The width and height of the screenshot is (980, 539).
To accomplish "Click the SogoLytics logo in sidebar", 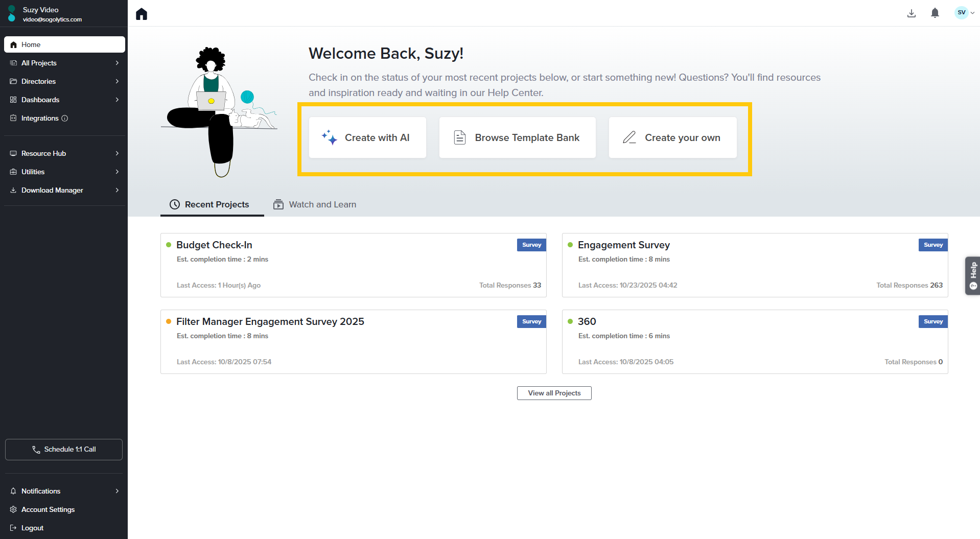I will click(12, 14).
